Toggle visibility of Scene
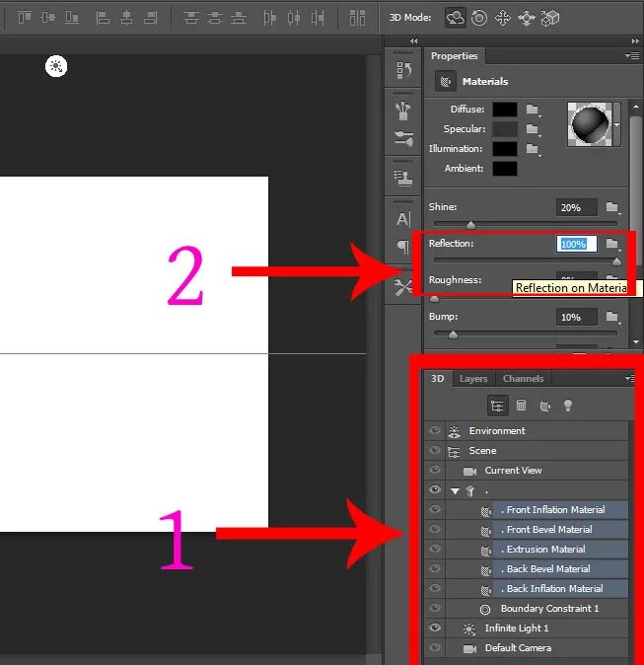644x665 pixels. 435,450
